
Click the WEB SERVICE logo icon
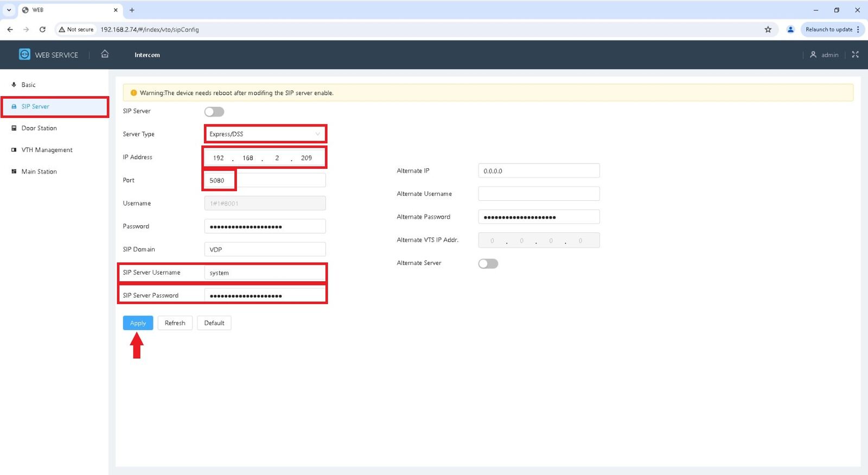tap(24, 54)
